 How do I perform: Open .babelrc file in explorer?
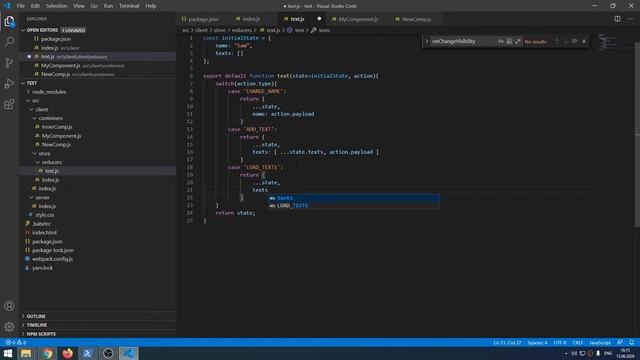click(42, 224)
